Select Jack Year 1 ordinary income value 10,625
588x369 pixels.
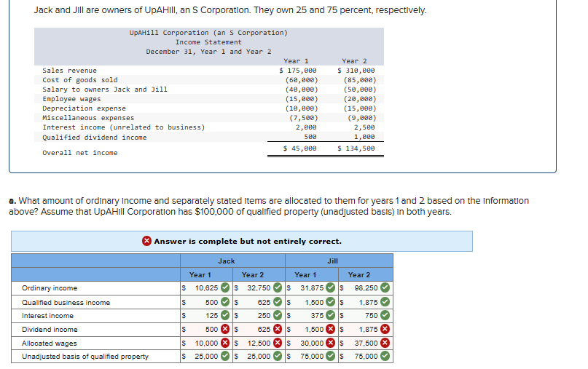(206, 288)
